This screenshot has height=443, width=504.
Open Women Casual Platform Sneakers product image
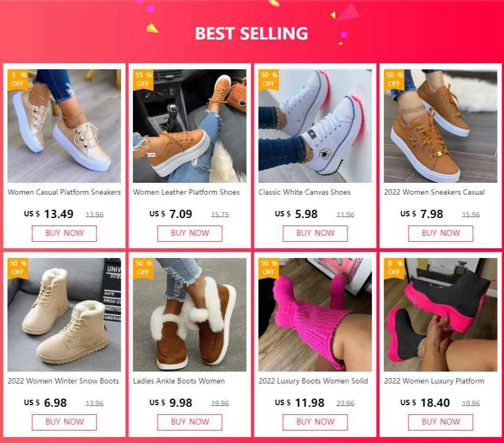pyautogui.click(x=64, y=126)
